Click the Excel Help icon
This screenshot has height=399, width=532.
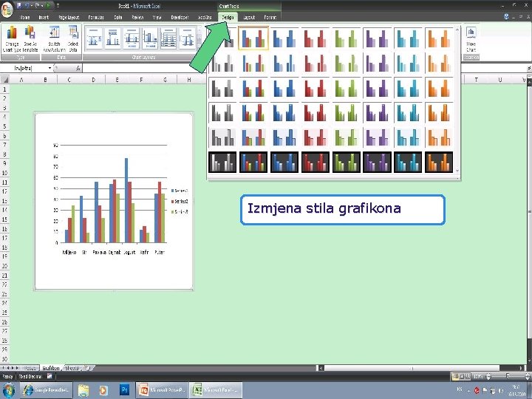(x=506, y=16)
